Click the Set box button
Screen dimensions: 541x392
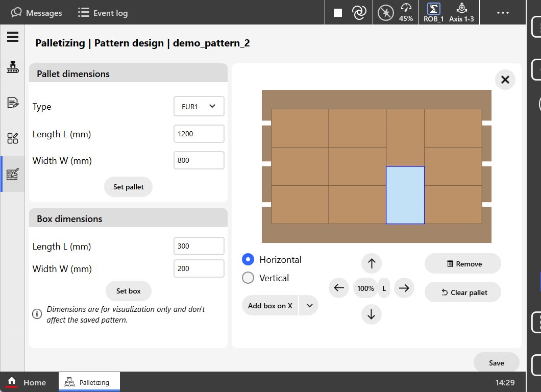point(128,291)
